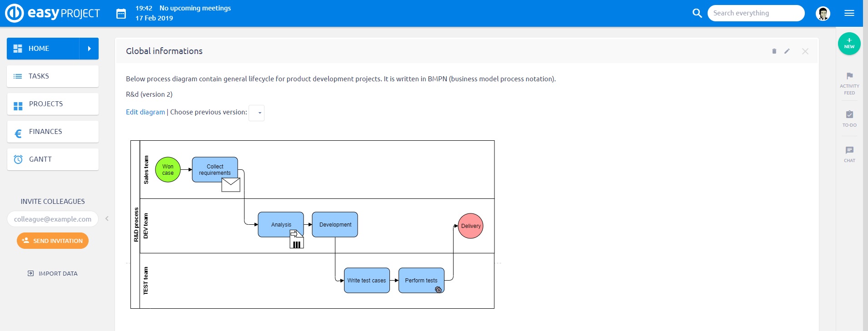Click the colleague email input field
The height and width of the screenshot is (331, 868).
point(53,219)
